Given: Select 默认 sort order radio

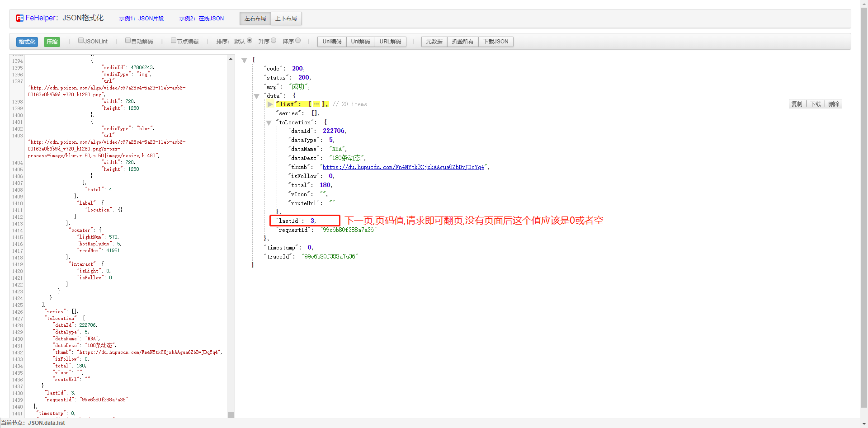Looking at the screenshot, I should click(250, 41).
